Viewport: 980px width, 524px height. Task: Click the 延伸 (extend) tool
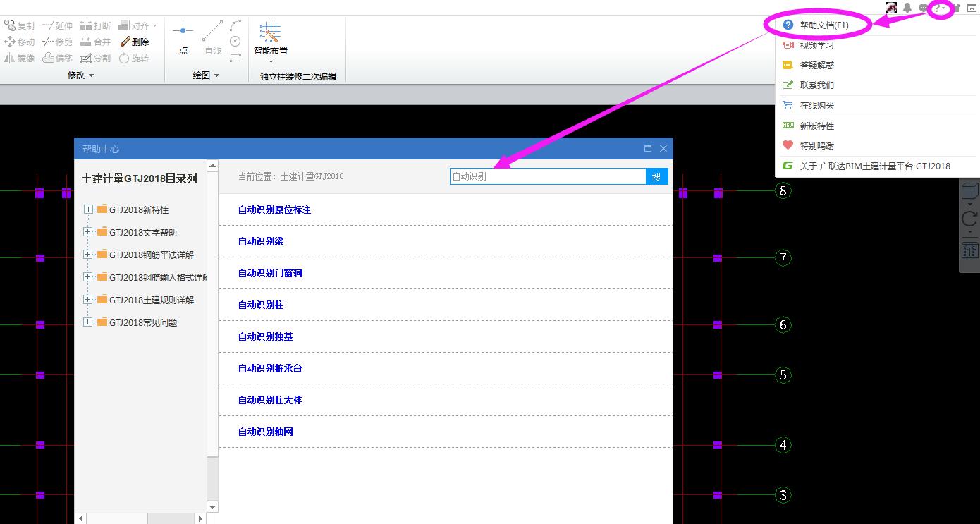(57, 25)
